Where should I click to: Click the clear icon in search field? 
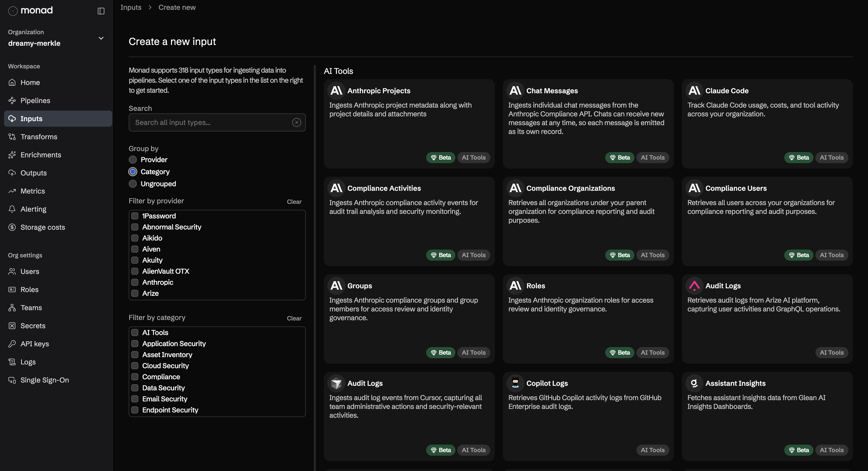296,122
